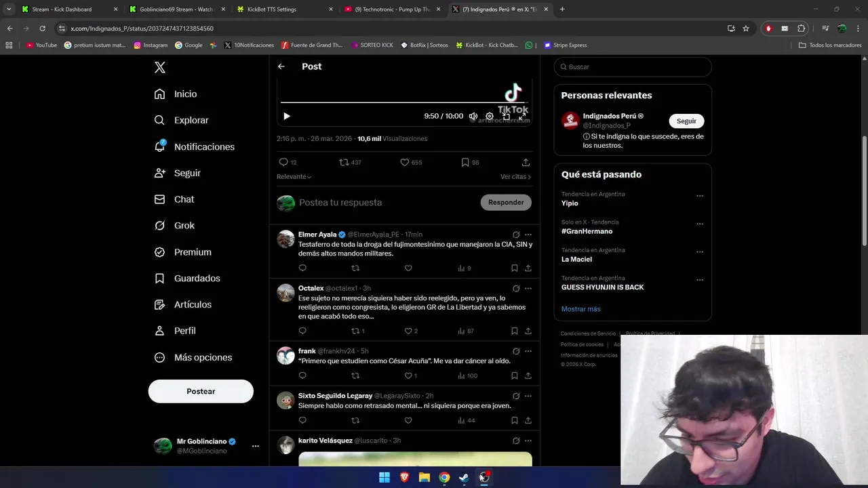This screenshot has width=868, height=488.
Task: Open more options on Elmer Ayala's reply
Action: [x=528, y=235]
